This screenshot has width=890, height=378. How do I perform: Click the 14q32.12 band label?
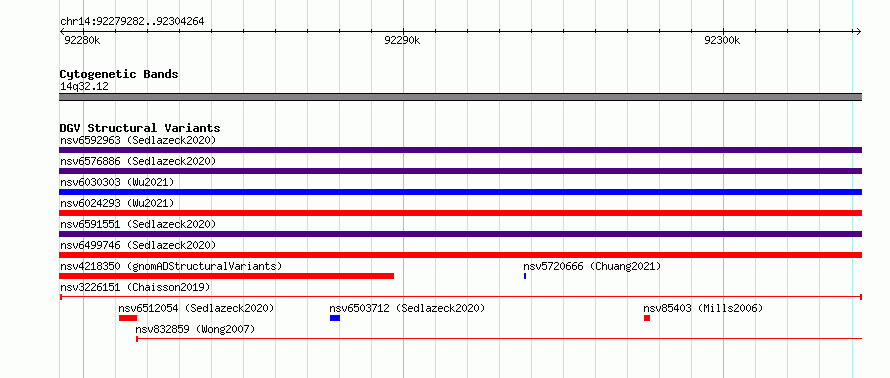[84, 86]
